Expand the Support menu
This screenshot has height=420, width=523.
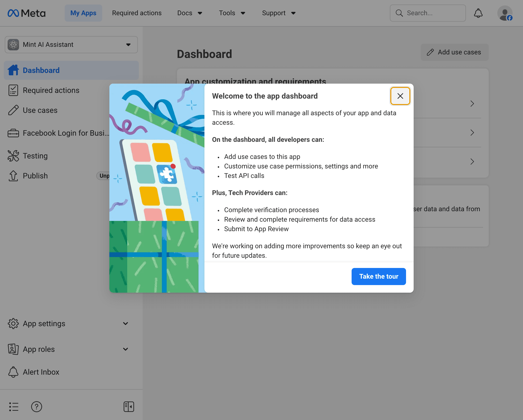pyautogui.click(x=279, y=13)
